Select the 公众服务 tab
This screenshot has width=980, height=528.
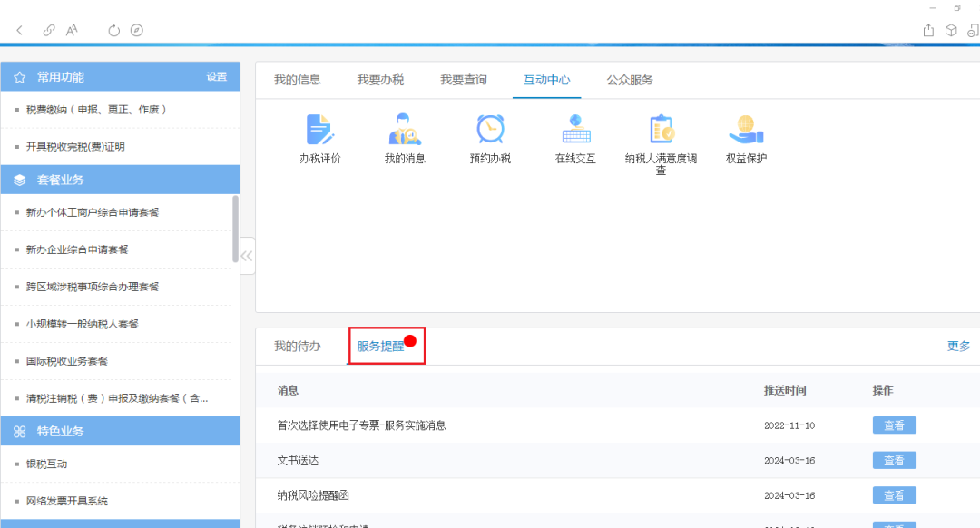[630, 80]
